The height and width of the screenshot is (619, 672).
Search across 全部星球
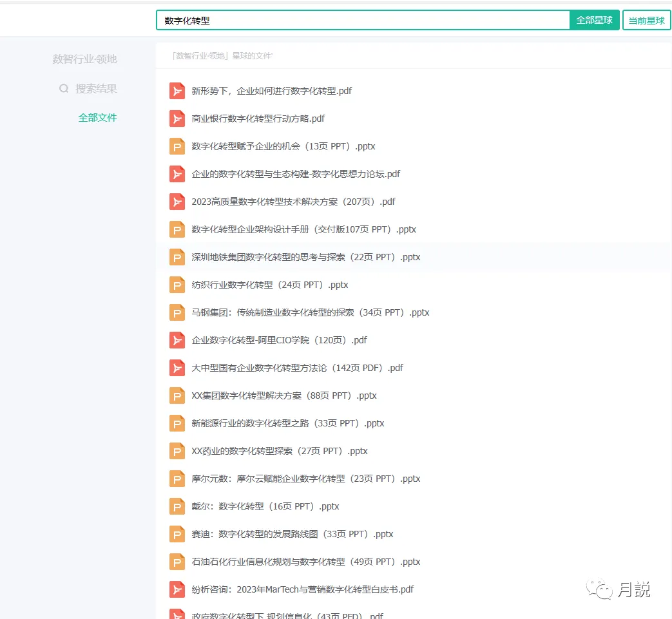594,20
